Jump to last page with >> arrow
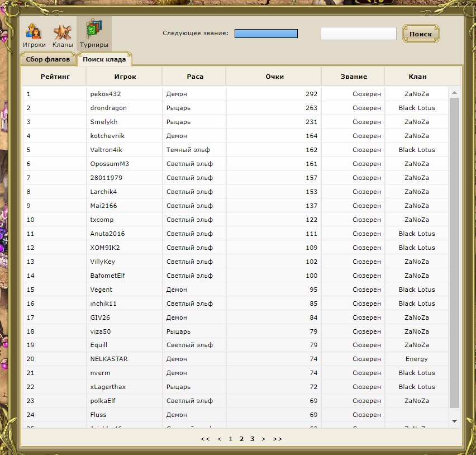This screenshot has width=476, height=455. [278, 439]
